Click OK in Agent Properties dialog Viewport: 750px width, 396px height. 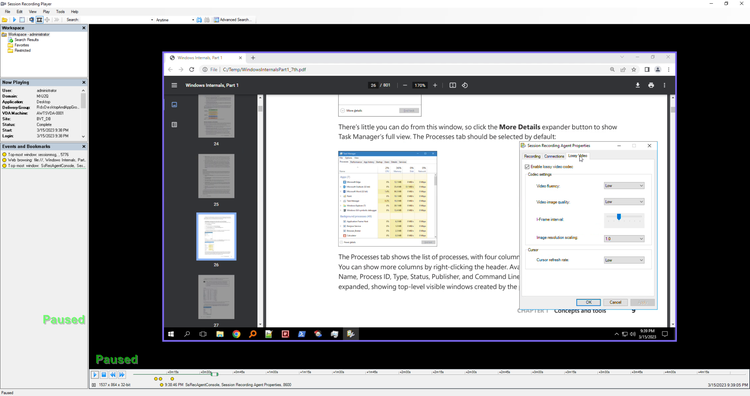tap(588, 302)
